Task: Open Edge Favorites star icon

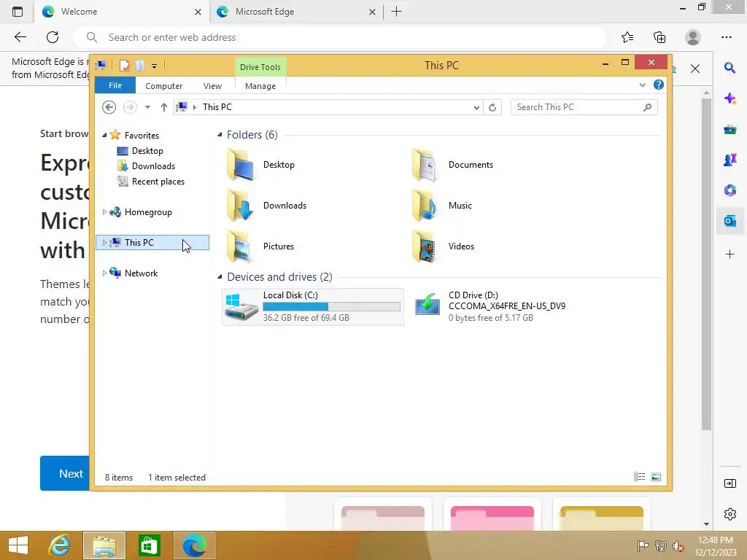Action: click(x=627, y=37)
